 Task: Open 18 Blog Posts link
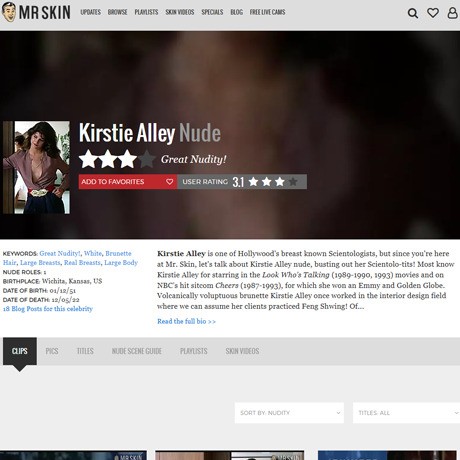click(48, 309)
